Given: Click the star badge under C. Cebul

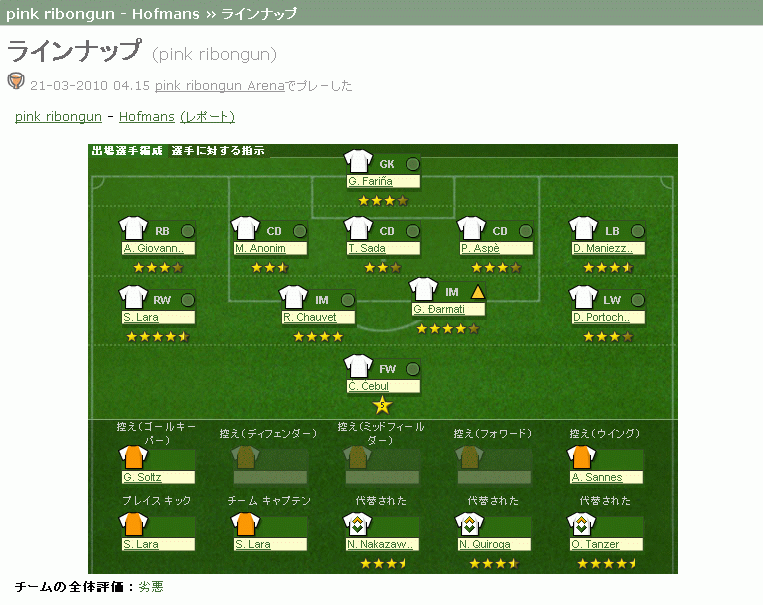Looking at the screenshot, I should click(381, 405).
